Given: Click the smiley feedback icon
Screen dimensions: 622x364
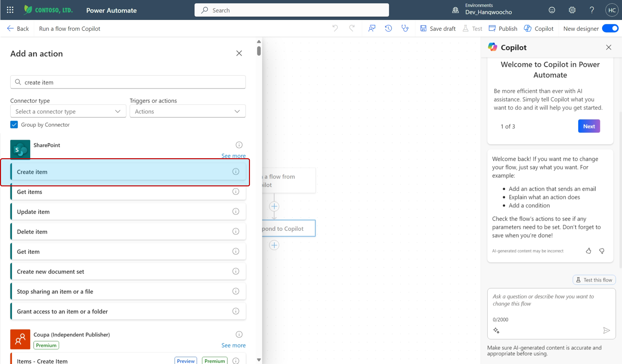Looking at the screenshot, I should (552, 10).
